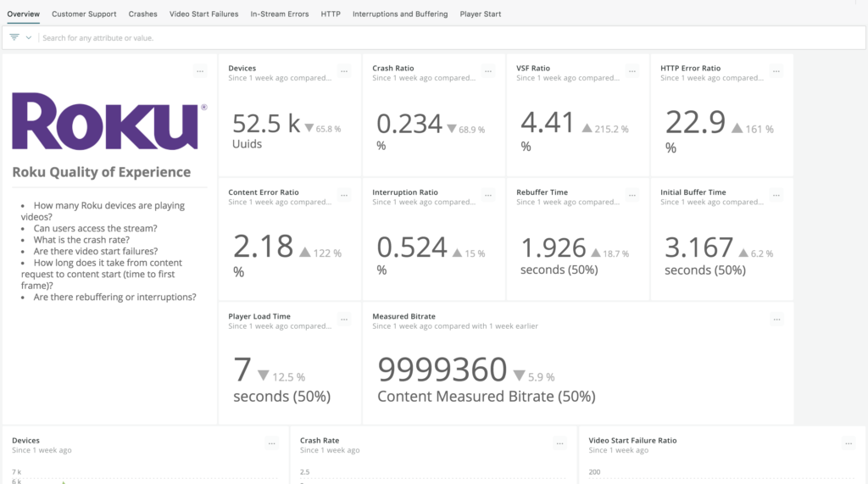Image resolution: width=868 pixels, height=484 pixels.
Task: Click the Roku logo image
Action: [109, 120]
